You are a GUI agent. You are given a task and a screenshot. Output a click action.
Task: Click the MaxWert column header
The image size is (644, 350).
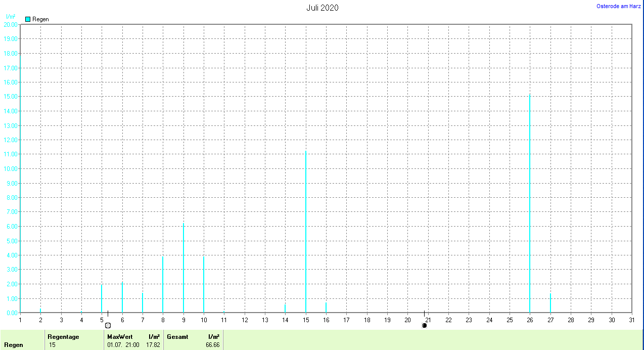click(x=119, y=336)
